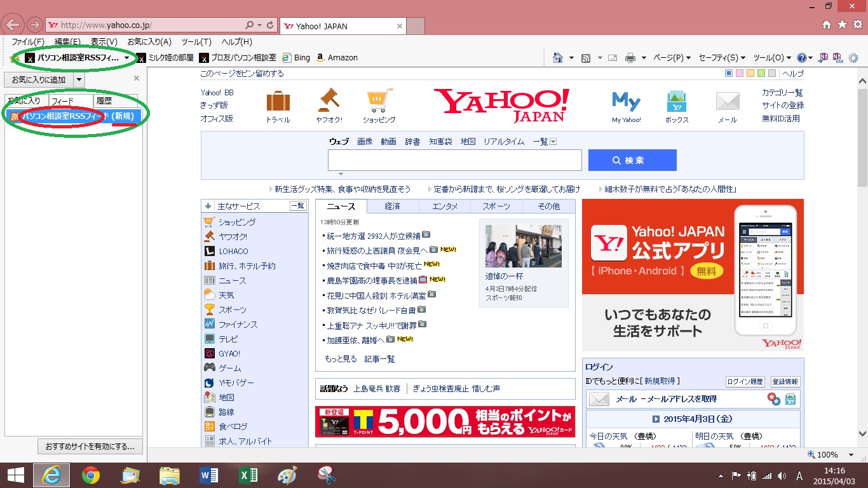Select the 履歴 tab in the favorites panel
The height and width of the screenshot is (488, 868).
click(x=115, y=100)
